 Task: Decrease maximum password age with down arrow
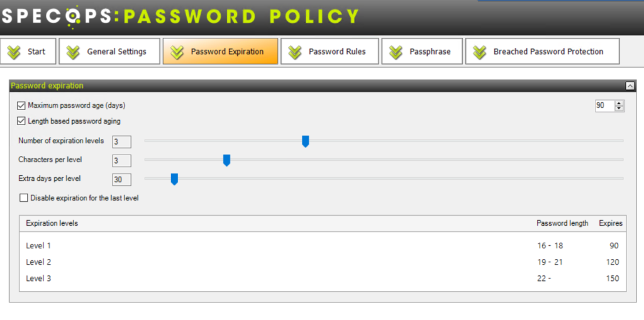click(x=619, y=108)
